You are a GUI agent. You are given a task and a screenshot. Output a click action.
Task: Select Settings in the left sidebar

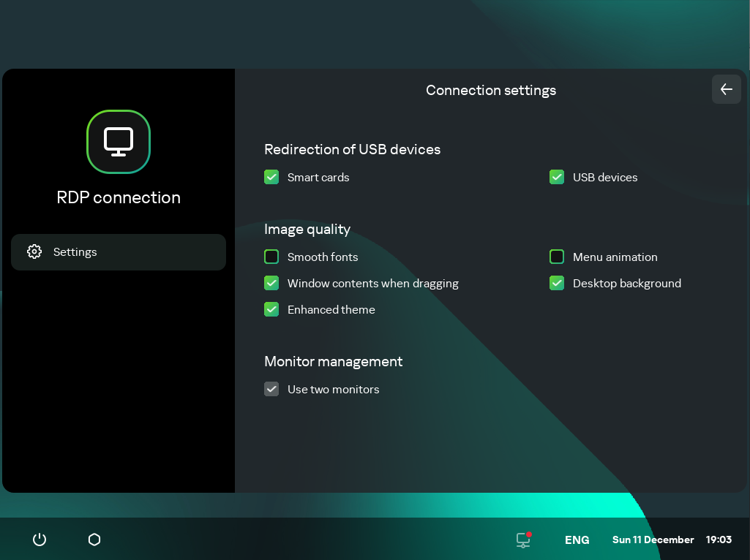tap(75, 251)
